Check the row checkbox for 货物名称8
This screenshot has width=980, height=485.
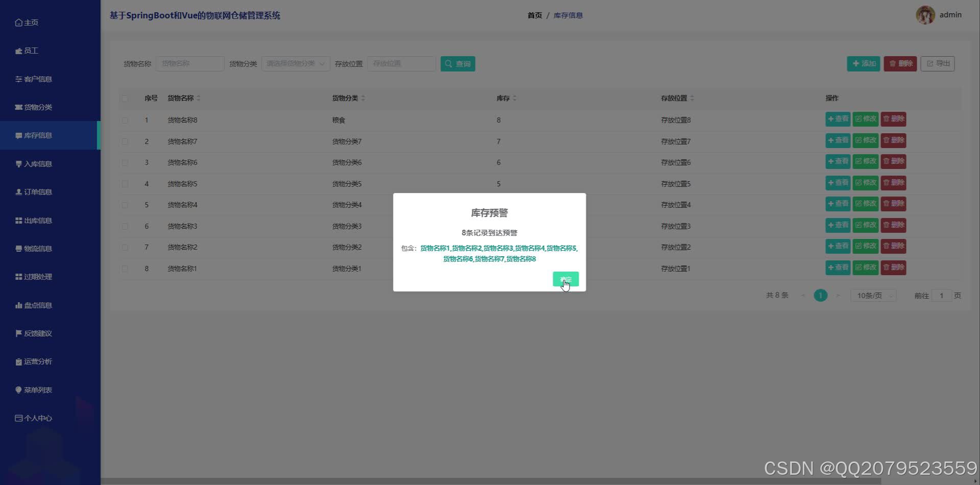(125, 119)
